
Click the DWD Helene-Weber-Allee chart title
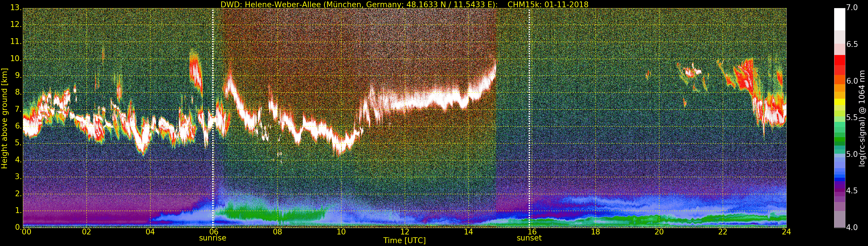[359, 5]
